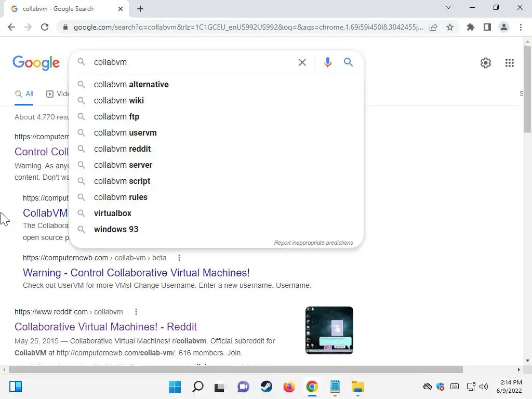Clear the search box text
This screenshot has width=532, height=399.
[x=302, y=62]
